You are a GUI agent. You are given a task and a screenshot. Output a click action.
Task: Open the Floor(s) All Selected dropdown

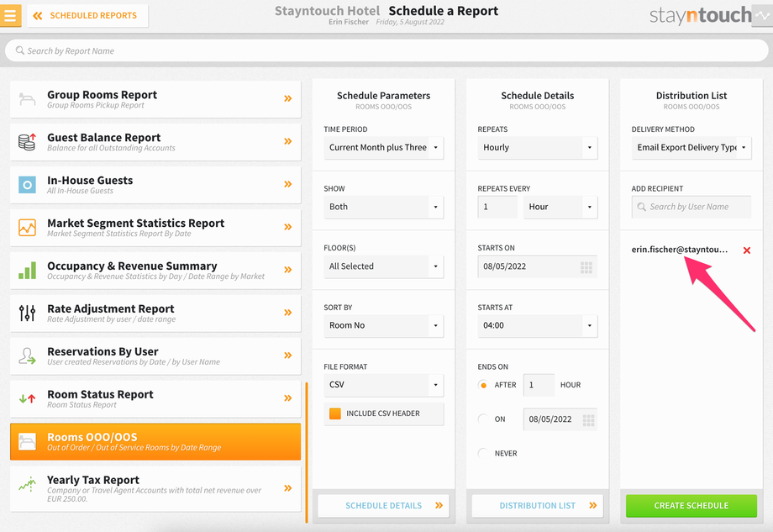coord(383,266)
